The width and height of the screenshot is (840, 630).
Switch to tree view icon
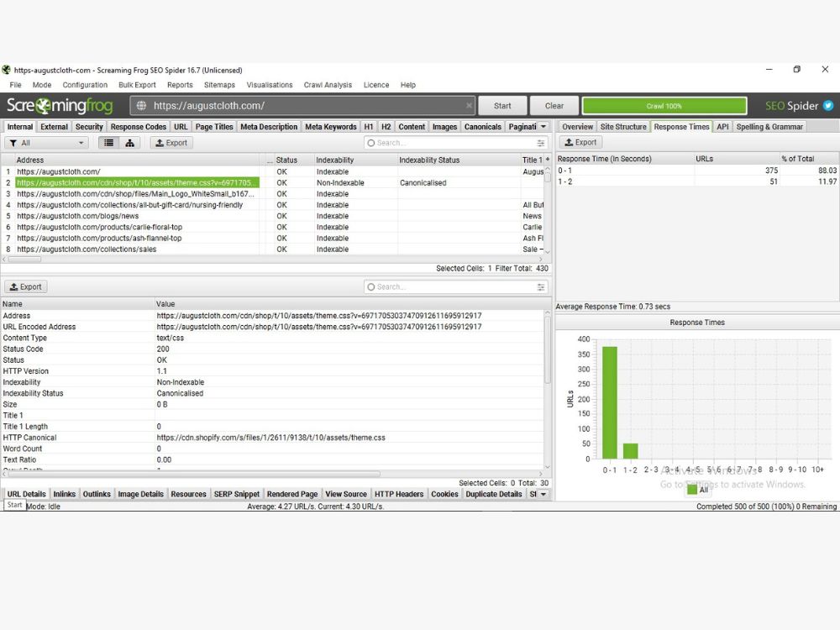(x=129, y=143)
